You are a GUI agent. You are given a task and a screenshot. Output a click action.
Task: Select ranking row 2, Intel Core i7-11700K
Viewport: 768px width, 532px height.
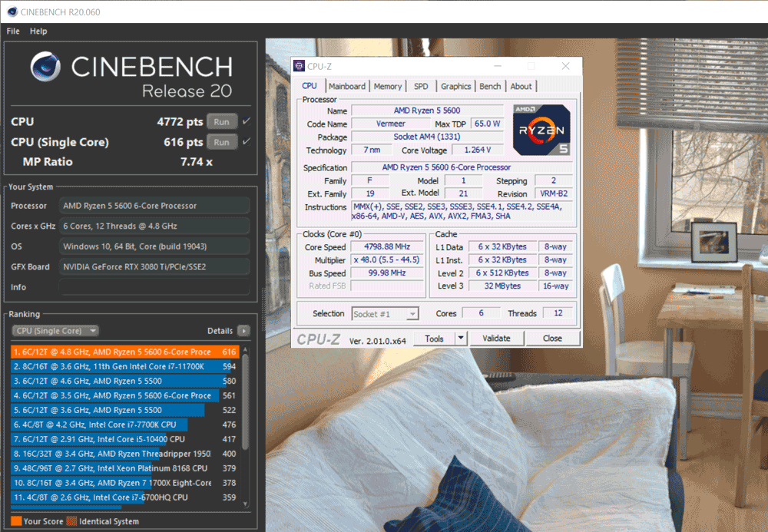click(x=125, y=367)
